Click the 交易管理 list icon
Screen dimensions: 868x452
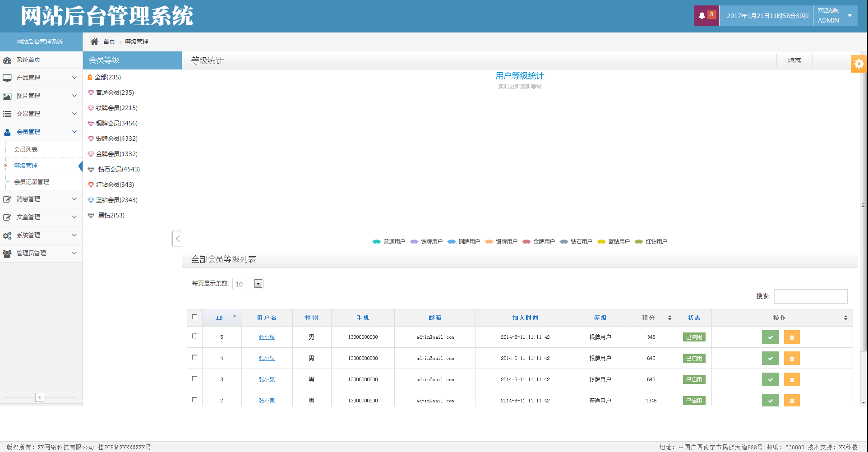pos(7,114)
